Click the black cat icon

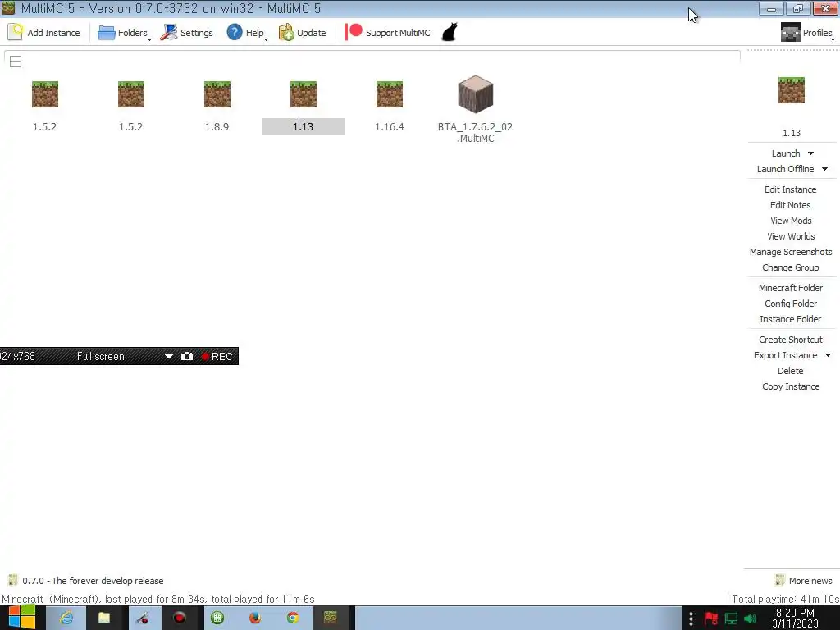pyautogui.click(x=450, y=33)
